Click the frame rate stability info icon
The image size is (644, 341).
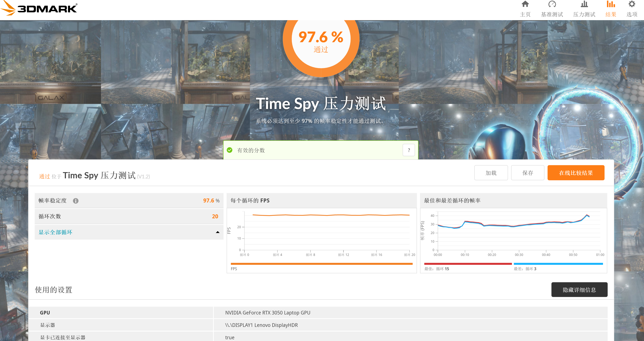75,201
